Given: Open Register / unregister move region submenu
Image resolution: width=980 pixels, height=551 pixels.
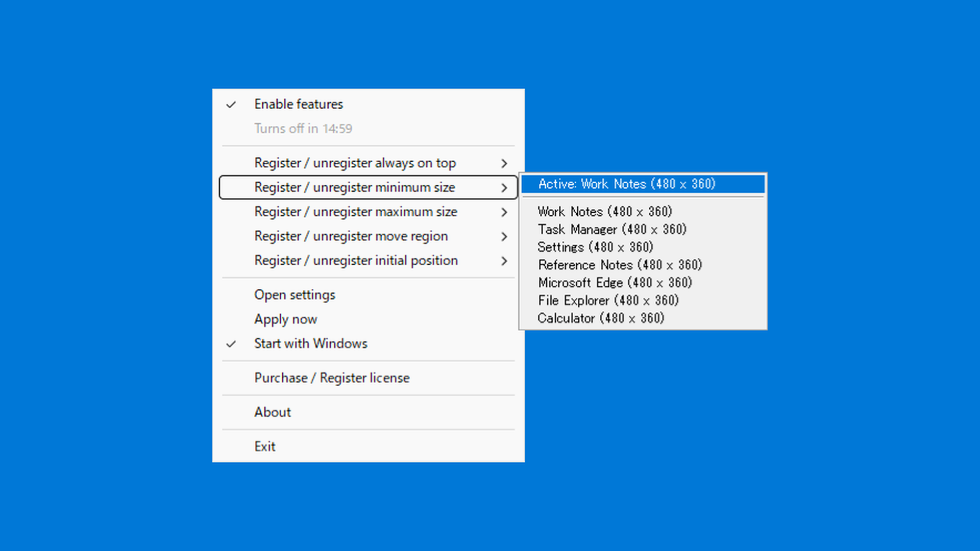Looking at the screenshot, I should tap(368, 236).
